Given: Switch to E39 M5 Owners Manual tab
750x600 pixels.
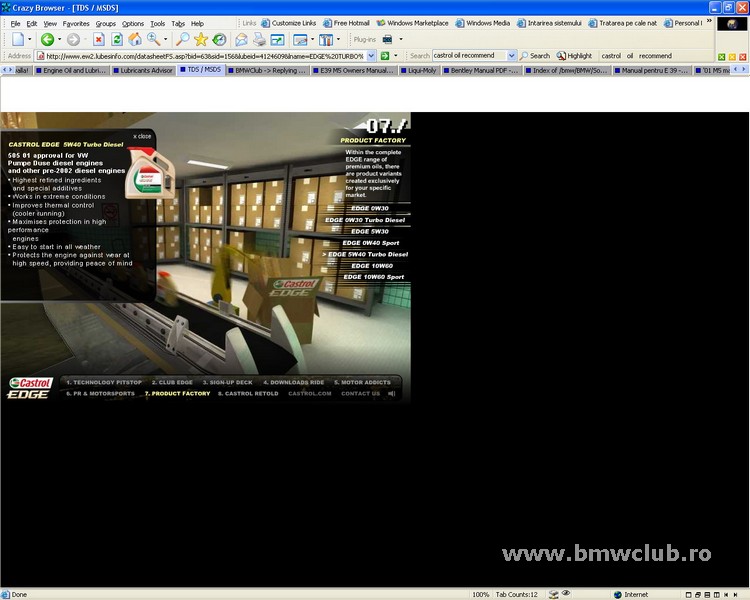Looking at the screenshot, I should 353,70.
